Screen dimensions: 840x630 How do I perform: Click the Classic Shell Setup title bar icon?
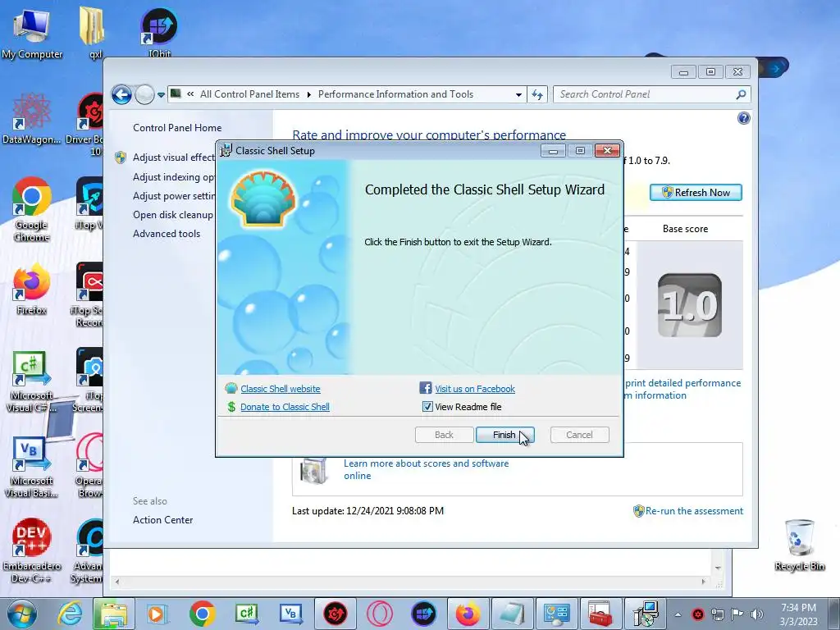226,151
